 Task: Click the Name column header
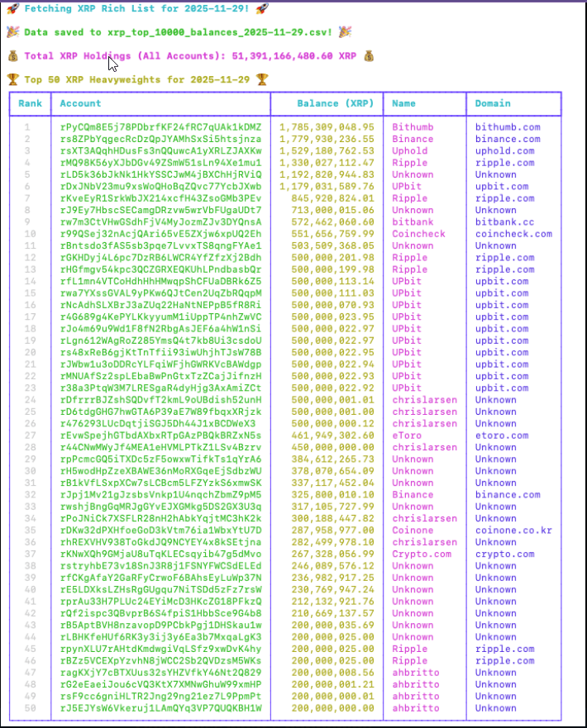coord(403,103)
